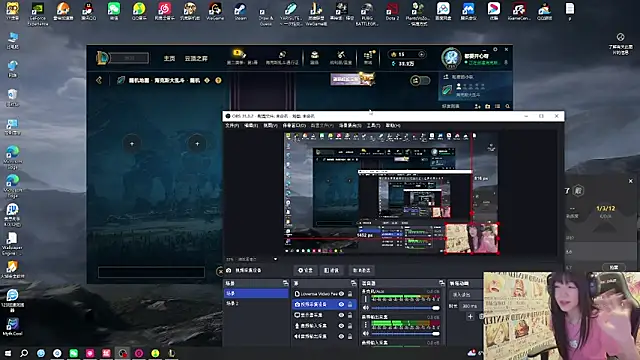
Task: Hide the display capture source with eye icon
Action: (341, 315)
